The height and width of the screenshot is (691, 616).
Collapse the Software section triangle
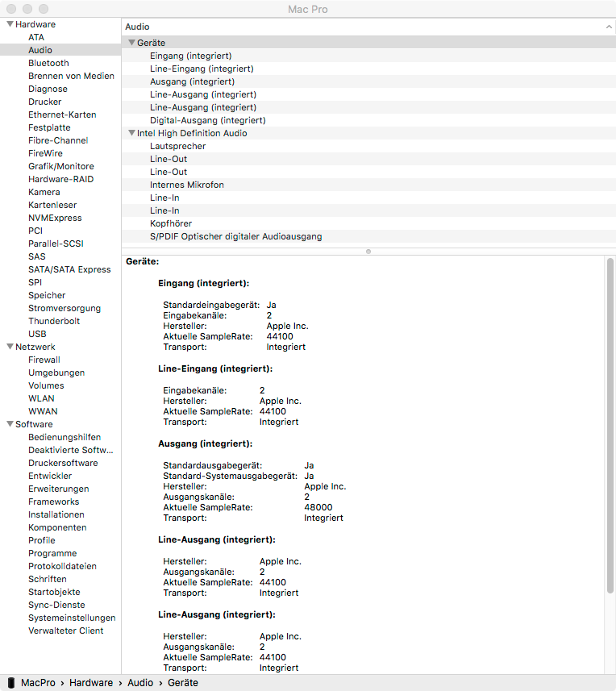point(10,423)
